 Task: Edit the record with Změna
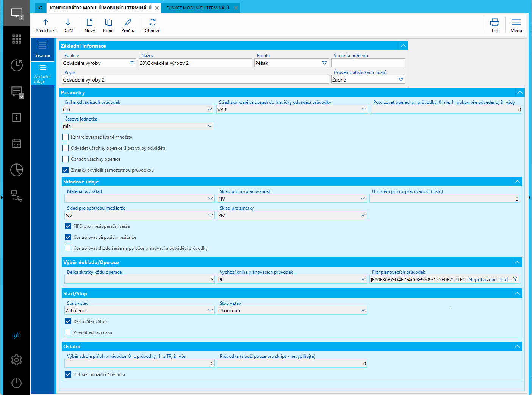[x=128, y=25]
